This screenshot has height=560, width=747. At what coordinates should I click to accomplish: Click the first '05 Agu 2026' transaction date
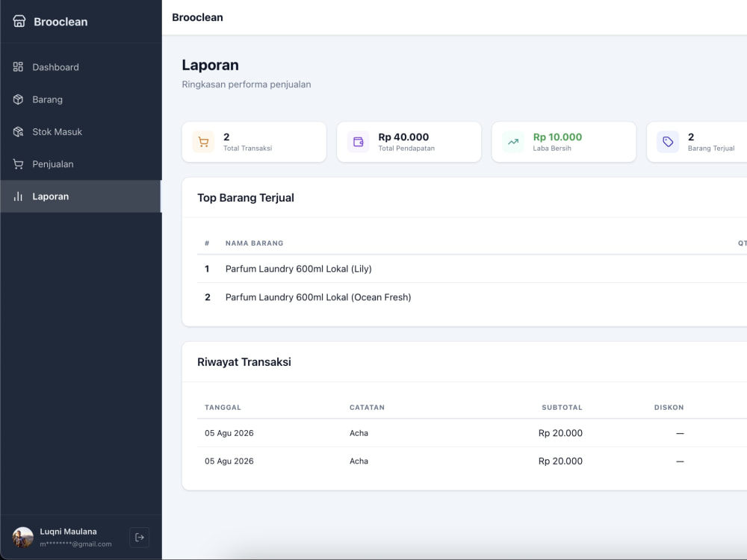[x=229, y=433]
